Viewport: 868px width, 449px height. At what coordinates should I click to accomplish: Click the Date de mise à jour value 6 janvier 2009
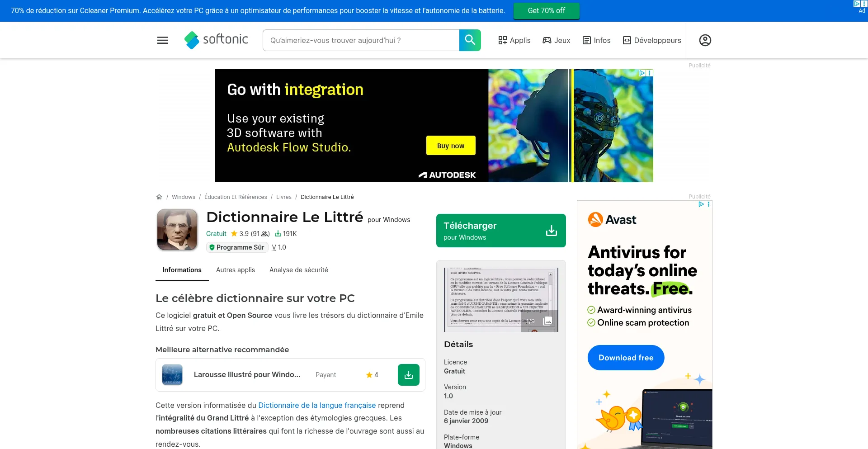point(466,421)
